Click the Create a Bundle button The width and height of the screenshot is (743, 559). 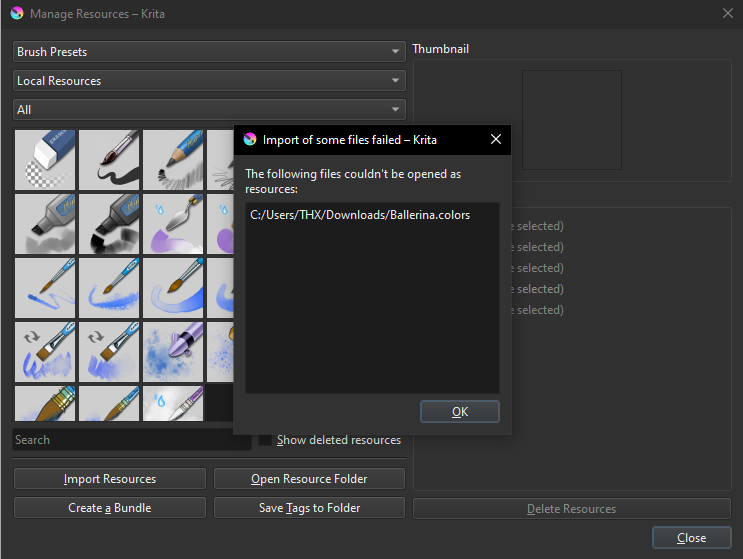[110, 508]
